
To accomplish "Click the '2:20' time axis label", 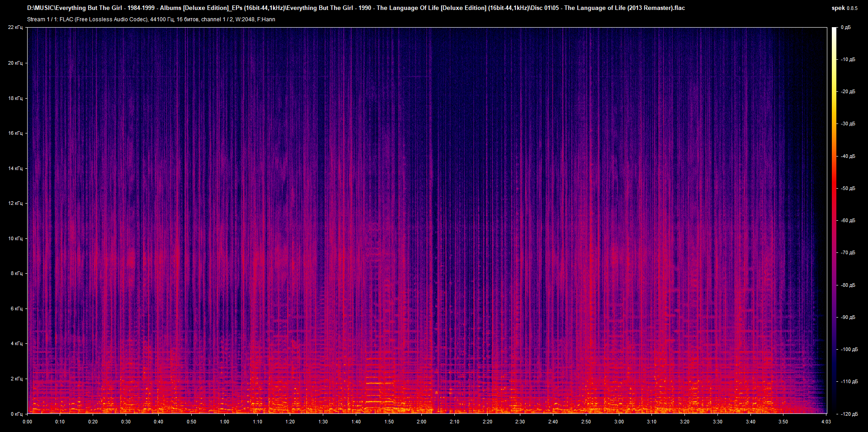I will (x=487, y=422).
